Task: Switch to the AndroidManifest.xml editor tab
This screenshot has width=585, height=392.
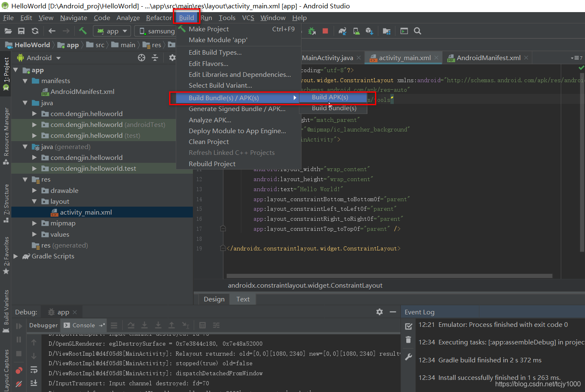Action: (488, 58)
